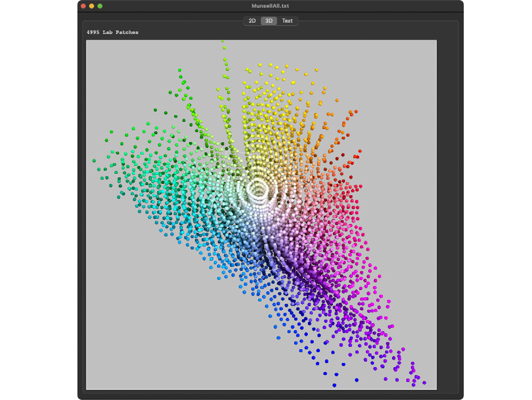Close the MunsellAll.txt window
This screenshot has height=400, width=532.
84,6
